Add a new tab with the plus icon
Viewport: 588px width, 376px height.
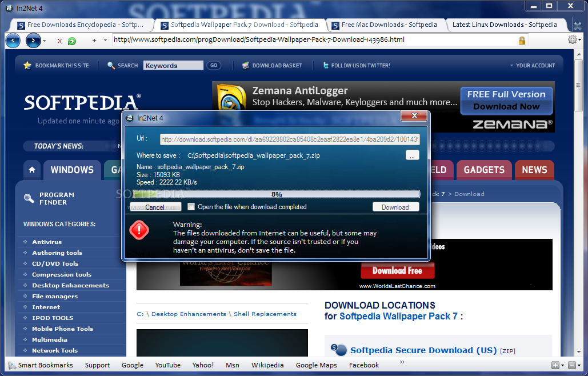coord(94,40)
